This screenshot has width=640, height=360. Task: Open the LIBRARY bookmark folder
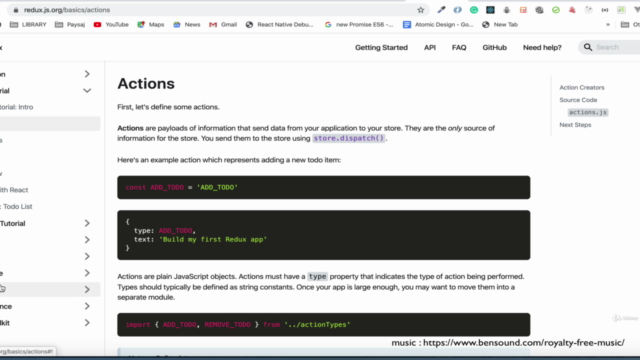click(28, 24)
